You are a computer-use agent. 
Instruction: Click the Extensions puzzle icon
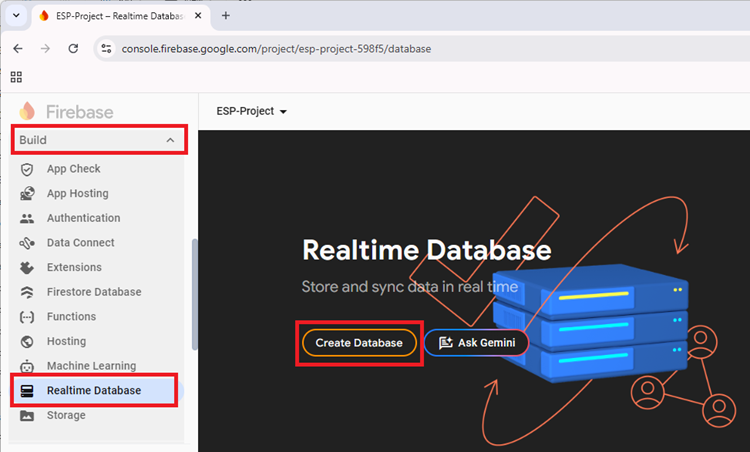pyautogui.click(x=27, y=267)
